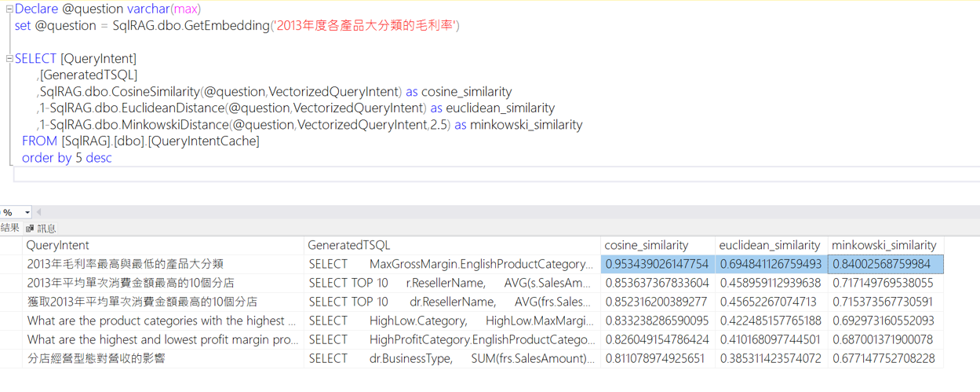The width and height of the screenshot is (980, 392).
Task: Select cosine value 0.852316200389277
Action: pyautogui.click(x=658, y=302)
